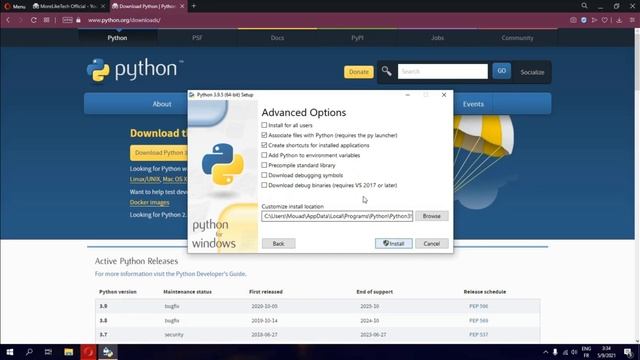The width and height of the screenshot is (640, 360).
Task: Cancel the Python setup
Action: (x=431, y=244)
